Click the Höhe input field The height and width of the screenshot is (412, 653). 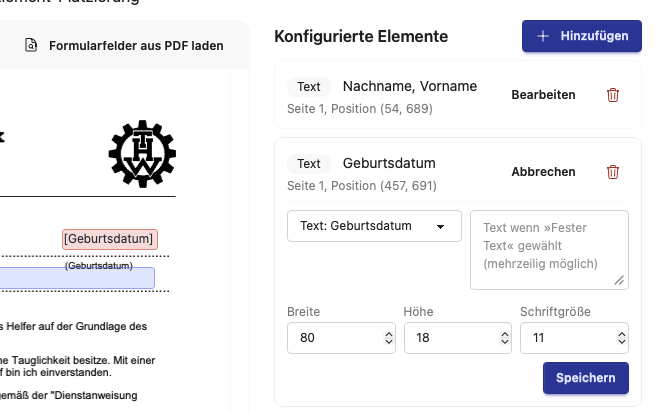[x=458, y=338]
